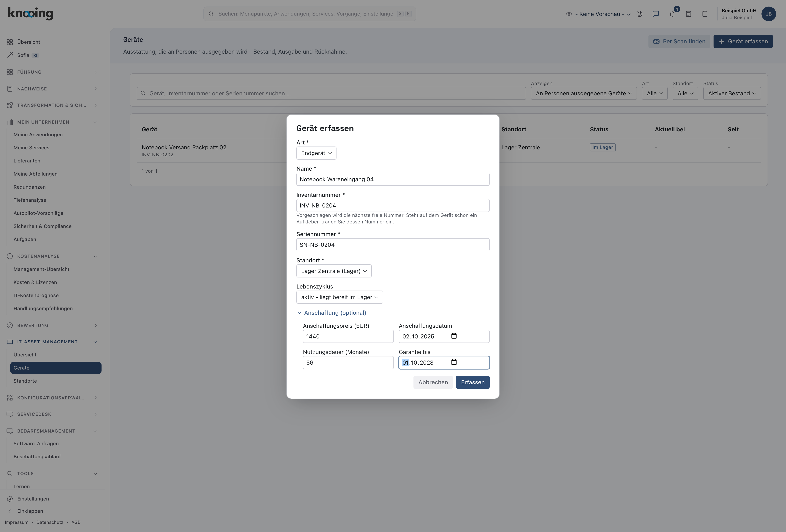Click the Inventarnummer field
Image resolution: width=786 pixels, height=532 pixels.
click(x=393, y=205)
